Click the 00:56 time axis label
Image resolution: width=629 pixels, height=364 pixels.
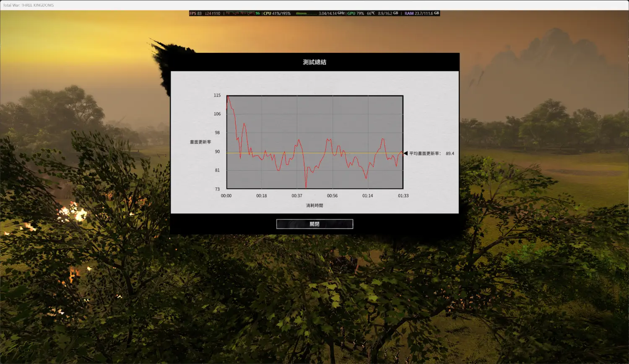pos(332,196)
